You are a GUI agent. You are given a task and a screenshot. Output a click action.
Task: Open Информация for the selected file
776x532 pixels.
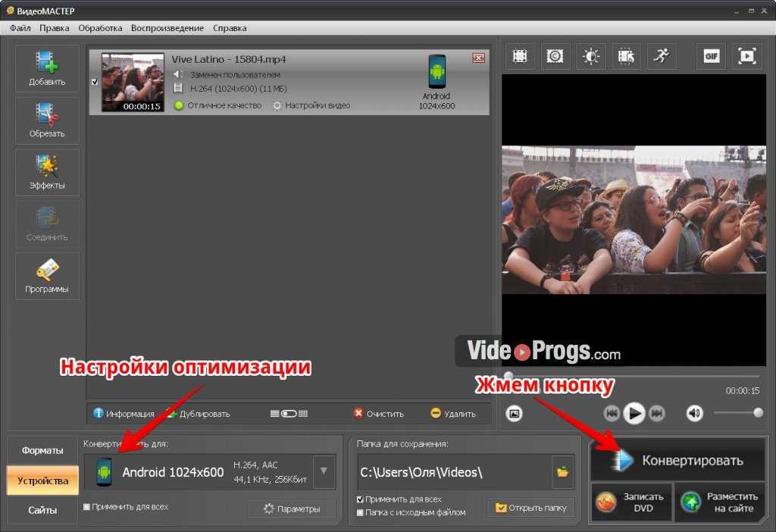[124, 413]
